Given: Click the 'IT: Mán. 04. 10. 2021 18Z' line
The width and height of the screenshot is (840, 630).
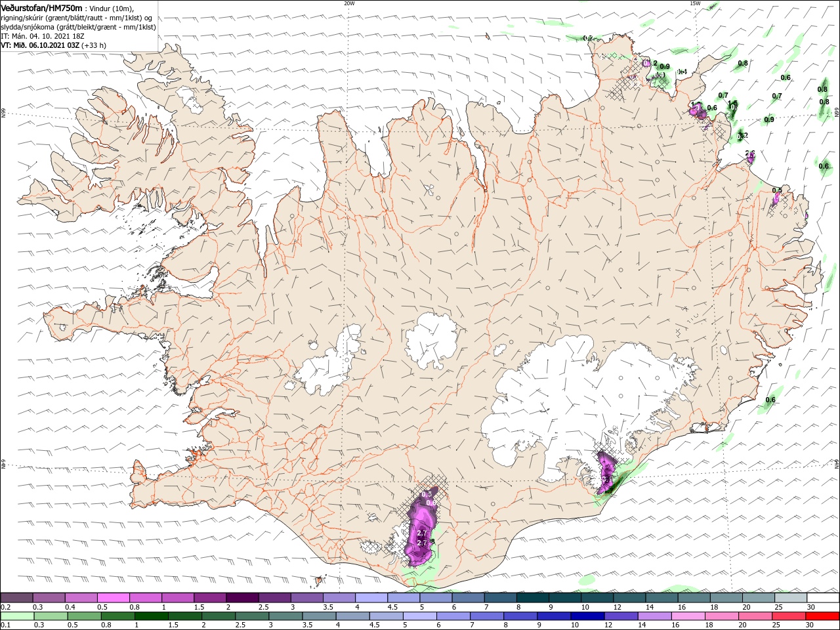Looking at the screenshot, I should [43, 37].
